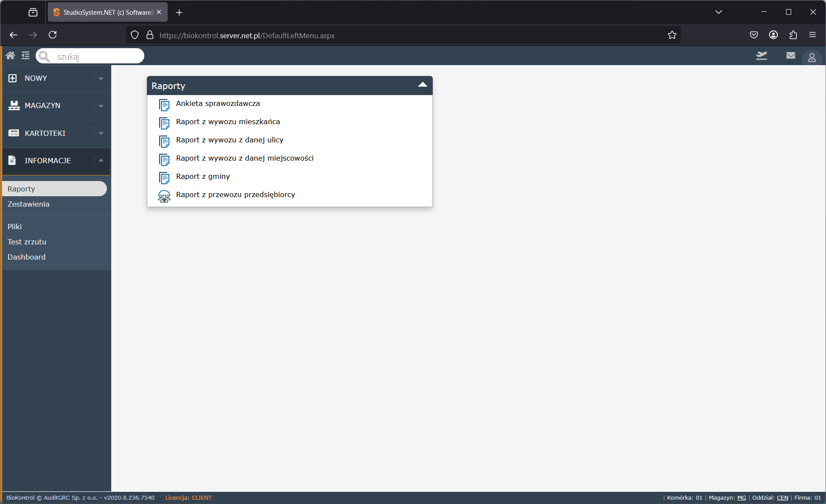Collapse the Raporty panel with the arrow
Screen dimensions: 826x504
[422, 85]
